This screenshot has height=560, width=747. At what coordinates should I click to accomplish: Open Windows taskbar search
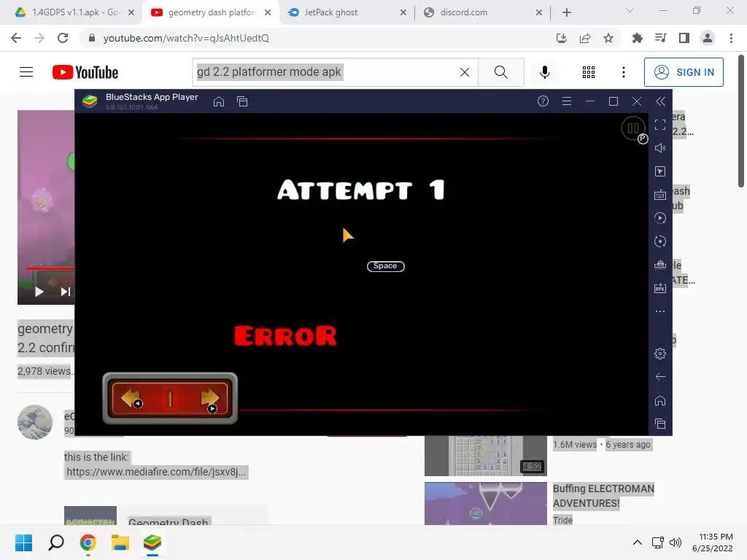click(55, 542)
